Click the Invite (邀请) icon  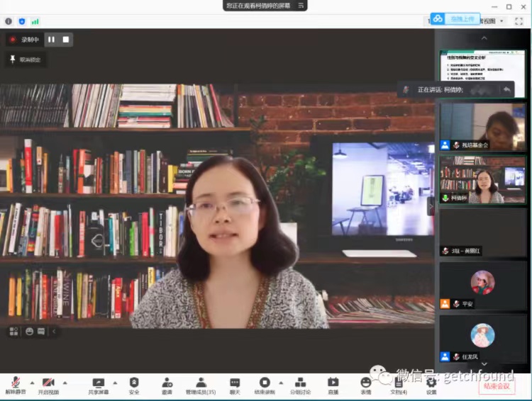point(167,383)
